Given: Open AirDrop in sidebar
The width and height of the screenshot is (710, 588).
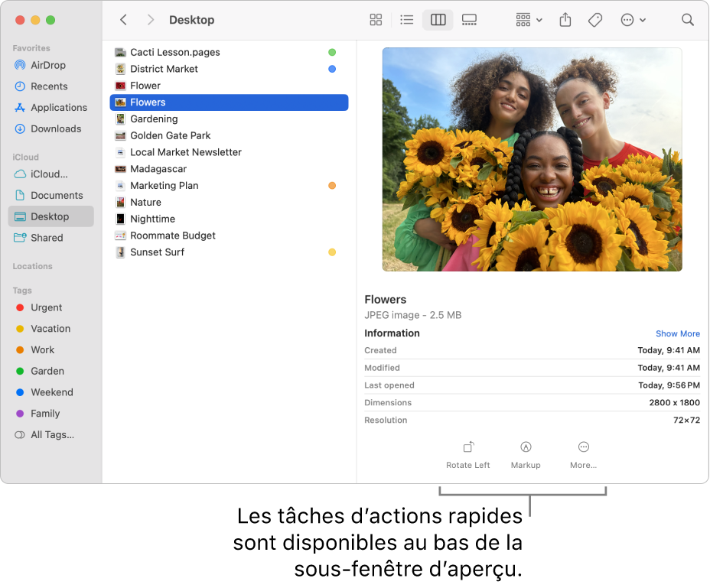Looking at the screenshot, I should 47,65.
